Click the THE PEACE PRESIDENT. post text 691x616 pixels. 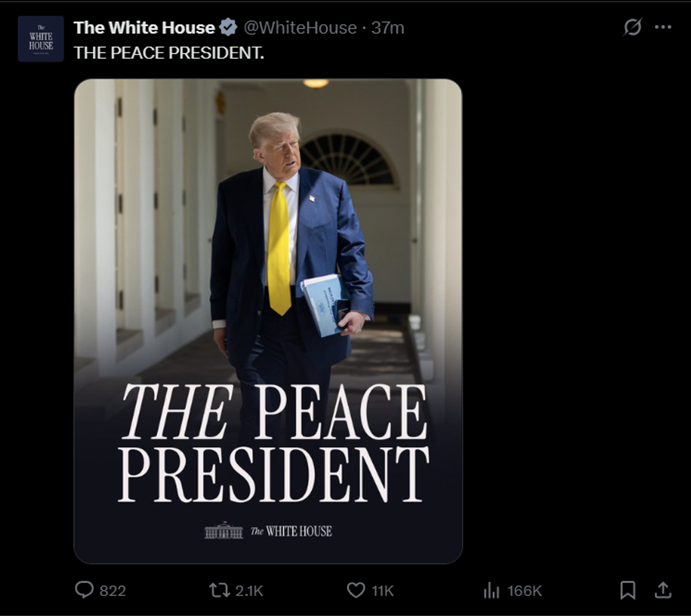pyautogui.click(x=169, y=53)
